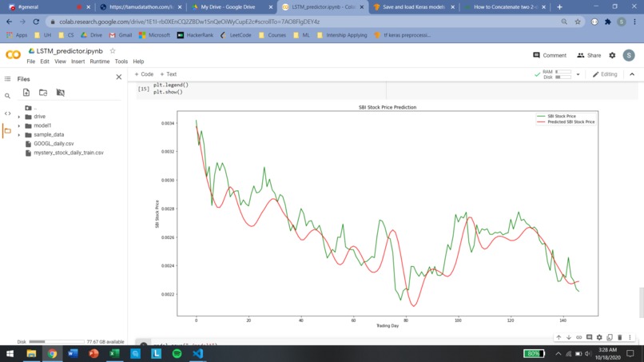Delete cell trash icon
Image resolution: width=644 pixels, height=362 pixels.
tap(620, 337)
